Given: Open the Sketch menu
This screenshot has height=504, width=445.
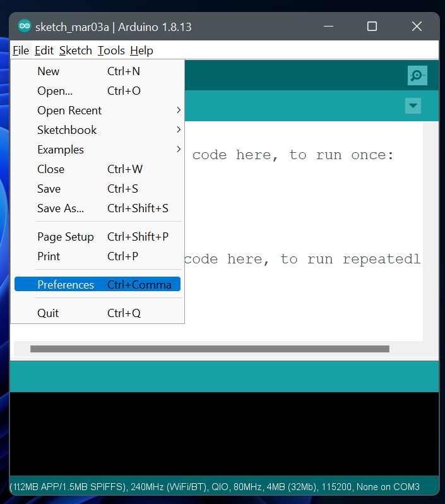Looking at the screenshot, I should tap(76, 51).
